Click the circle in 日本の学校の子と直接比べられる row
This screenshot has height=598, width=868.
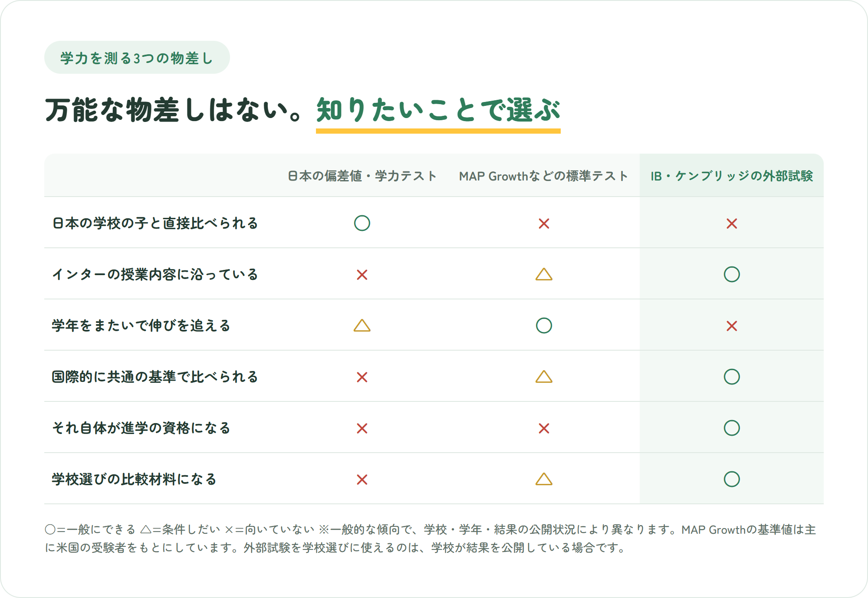click(x=362, y=223)
